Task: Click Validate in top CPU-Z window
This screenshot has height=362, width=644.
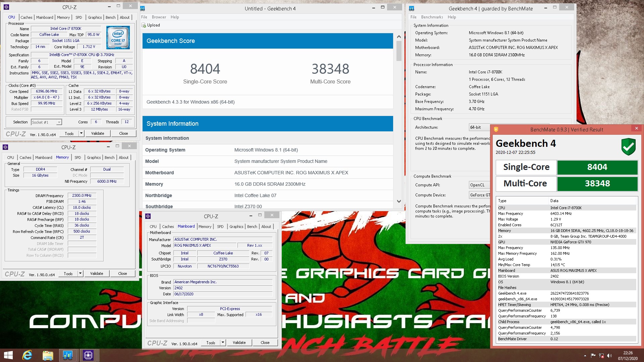Action: tap(98, 133)
